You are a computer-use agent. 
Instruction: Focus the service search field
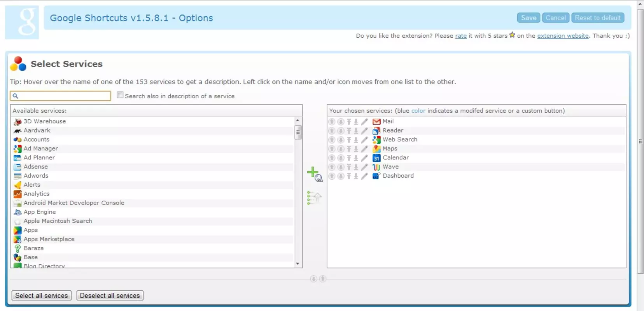[x=60, y=96]
